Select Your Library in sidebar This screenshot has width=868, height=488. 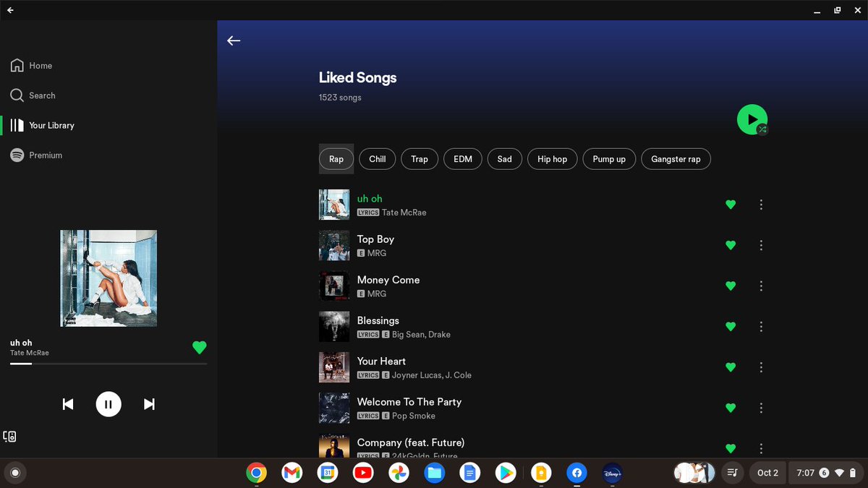(x=42, y=125)
